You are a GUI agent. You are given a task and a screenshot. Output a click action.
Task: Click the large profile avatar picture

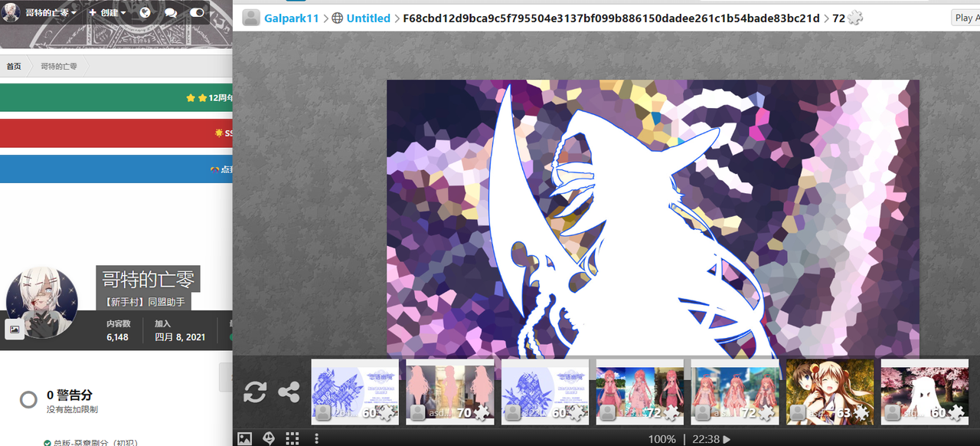[42, 303]
